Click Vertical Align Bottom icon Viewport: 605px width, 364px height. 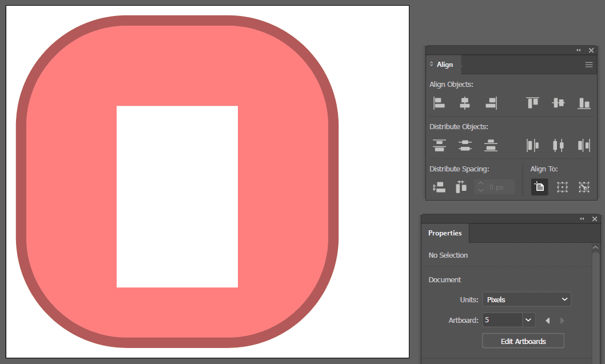(584, 103)
